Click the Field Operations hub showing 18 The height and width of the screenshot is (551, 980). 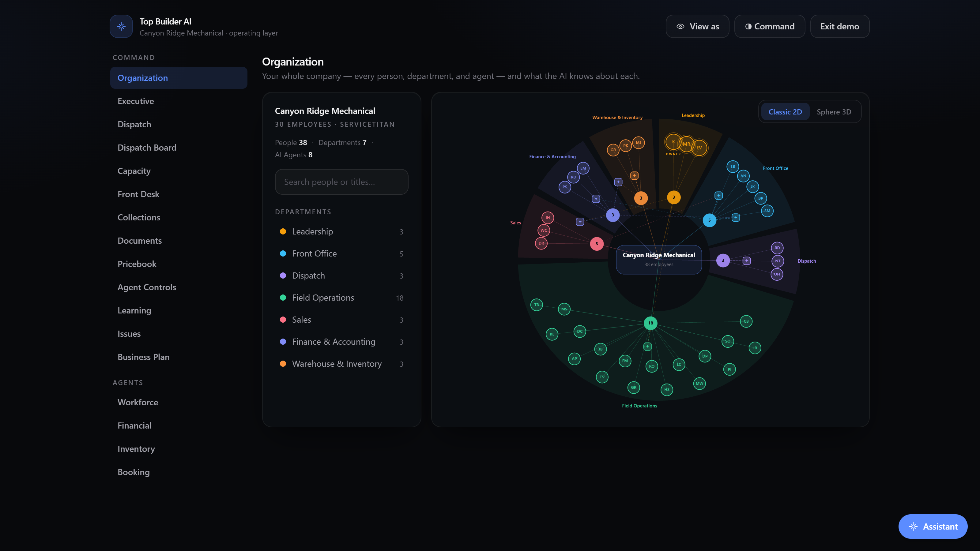click(650, 323)
